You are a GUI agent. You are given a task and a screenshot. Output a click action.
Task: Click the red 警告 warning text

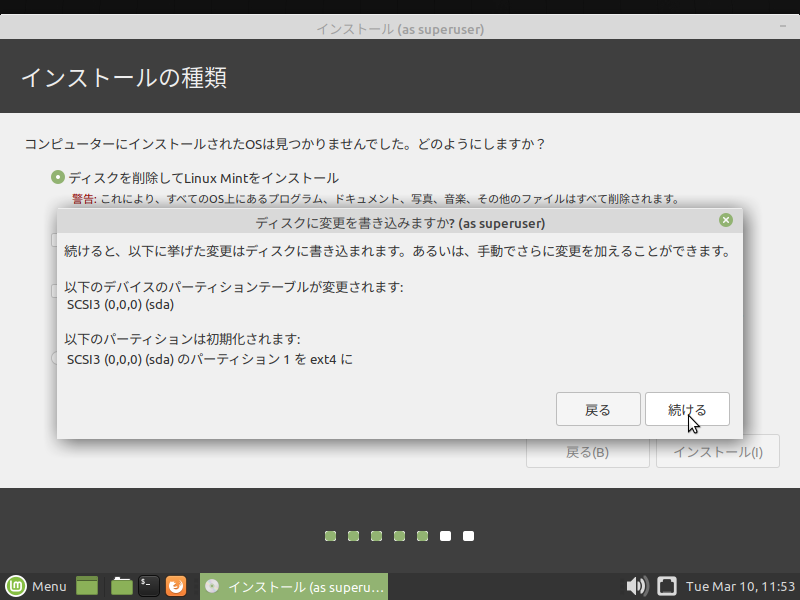coord(84,199)
